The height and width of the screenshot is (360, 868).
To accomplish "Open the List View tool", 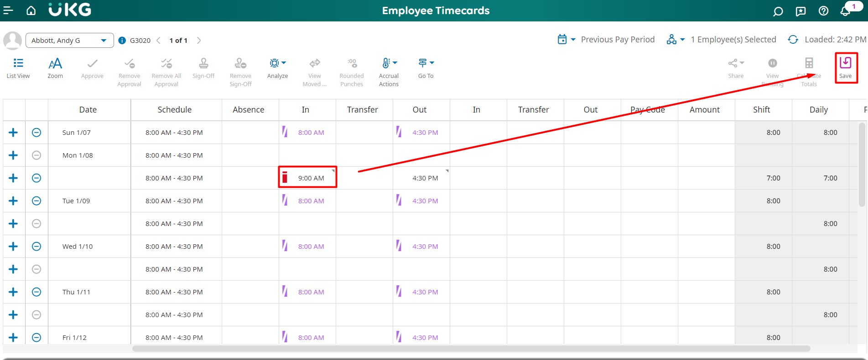I will pos(18,68).
